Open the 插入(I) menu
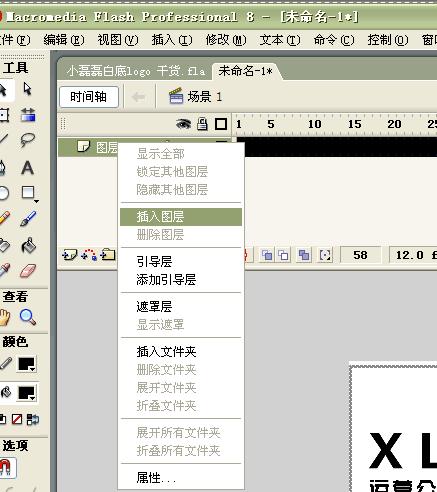The width and height of the screenshot is (437, 492). (x=172, y=40)
